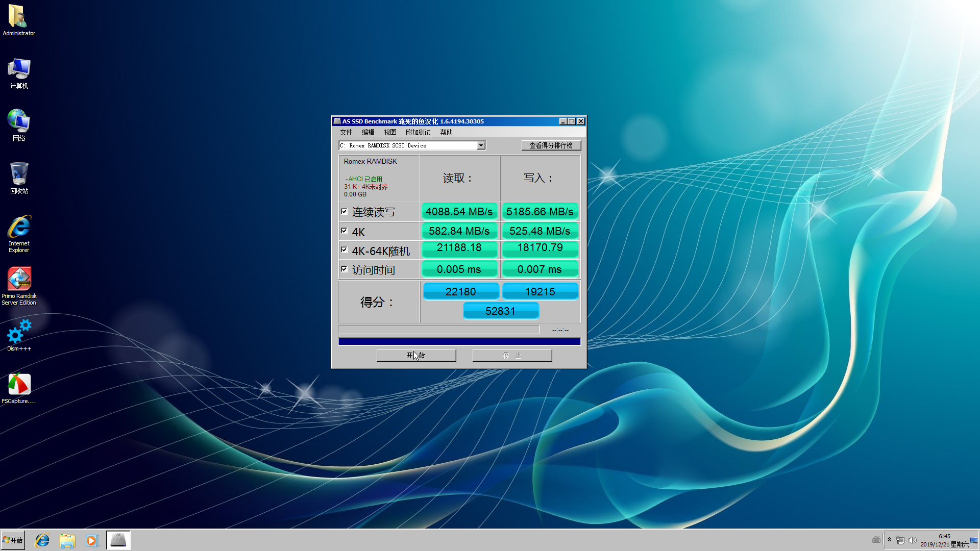This screenshot has width=980, height=551.
Task: Toggle the 连续读写 checkbox
Action: tap(344, 211)
